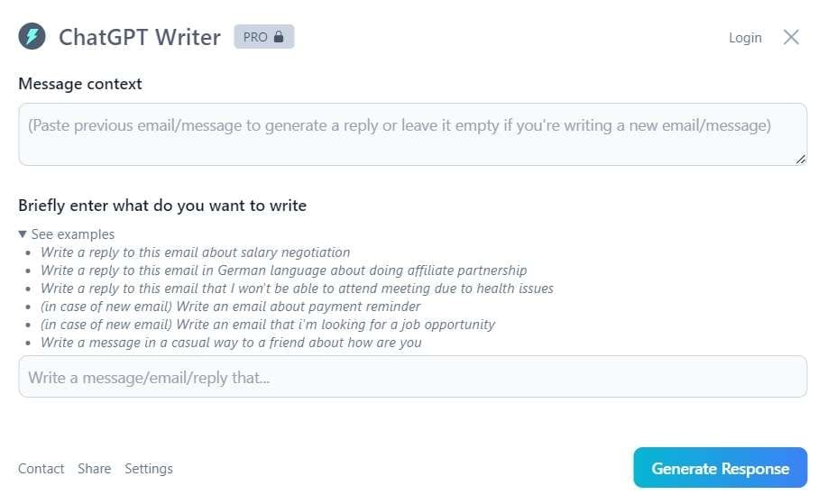827x504 pixels.
Task: Open the Login link
Action: coord(745,38)
